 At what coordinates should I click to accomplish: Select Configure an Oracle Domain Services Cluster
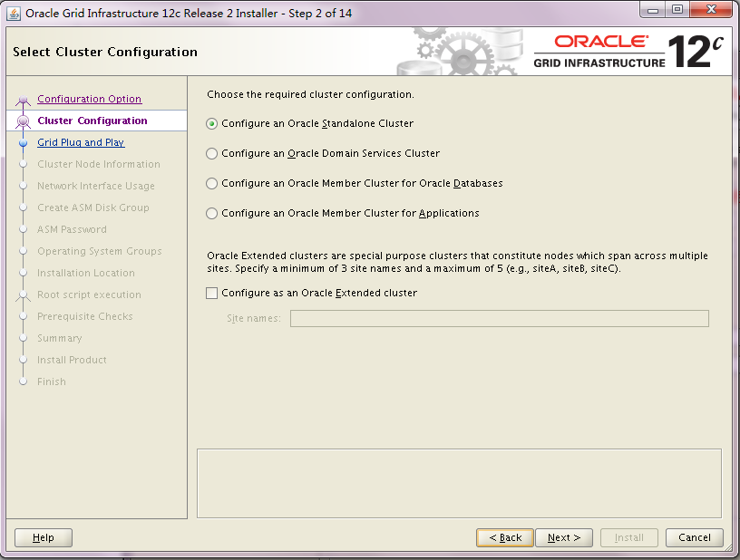click(212, 154)
